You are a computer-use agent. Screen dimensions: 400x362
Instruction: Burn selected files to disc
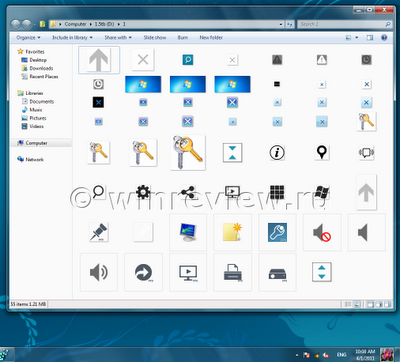point(183,38)
